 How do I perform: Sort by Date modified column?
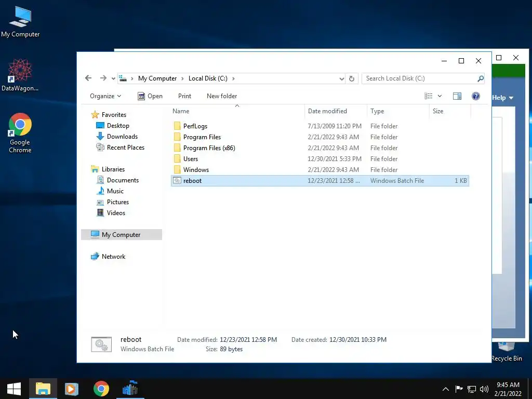point(327,111)
